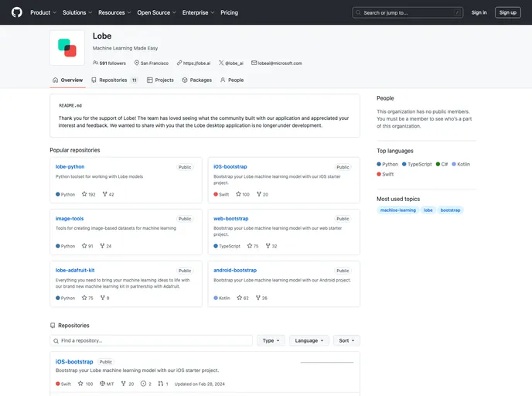
Task: Click the Sign up button
Action: pyautogui.click(x=507, y=12)
